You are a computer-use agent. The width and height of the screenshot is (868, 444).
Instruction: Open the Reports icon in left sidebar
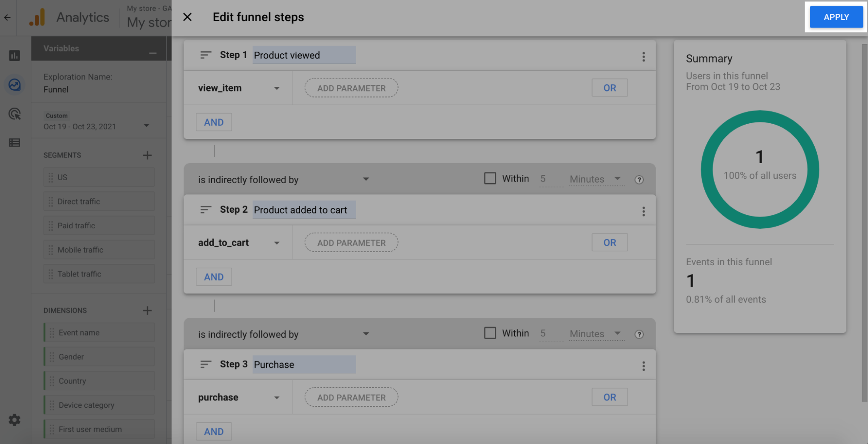point(14,56)
